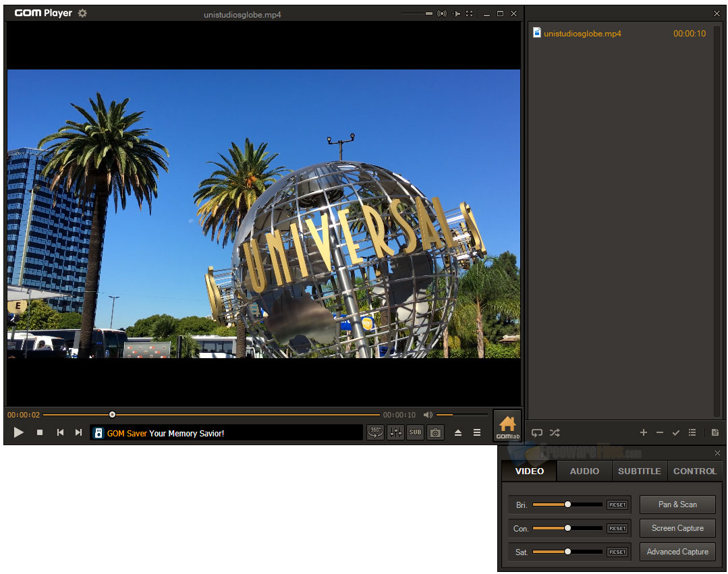This screenshot has width=728, height=574.
Task: Click the eject/open file icon
Action: (x=458, y=432)
